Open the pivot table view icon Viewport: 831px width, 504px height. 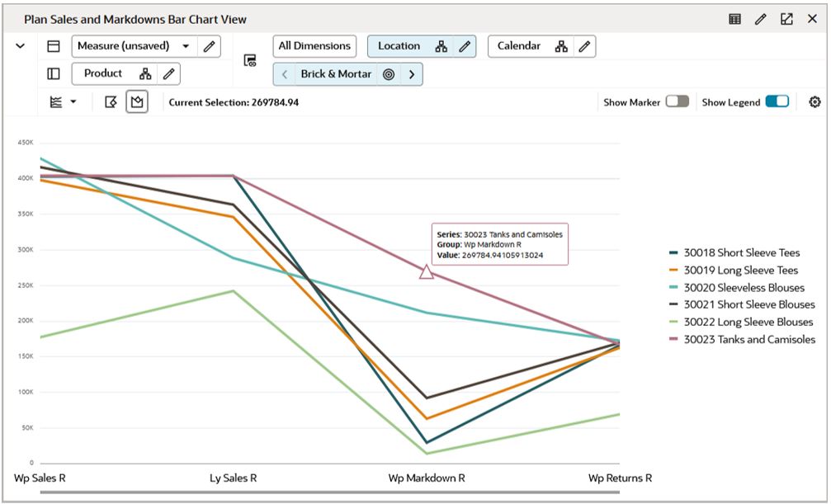pos(735,18)
